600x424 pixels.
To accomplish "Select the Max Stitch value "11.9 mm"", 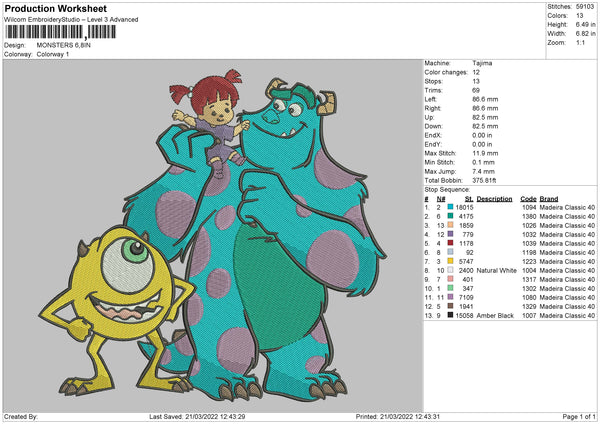I will [x=485, y=153].
